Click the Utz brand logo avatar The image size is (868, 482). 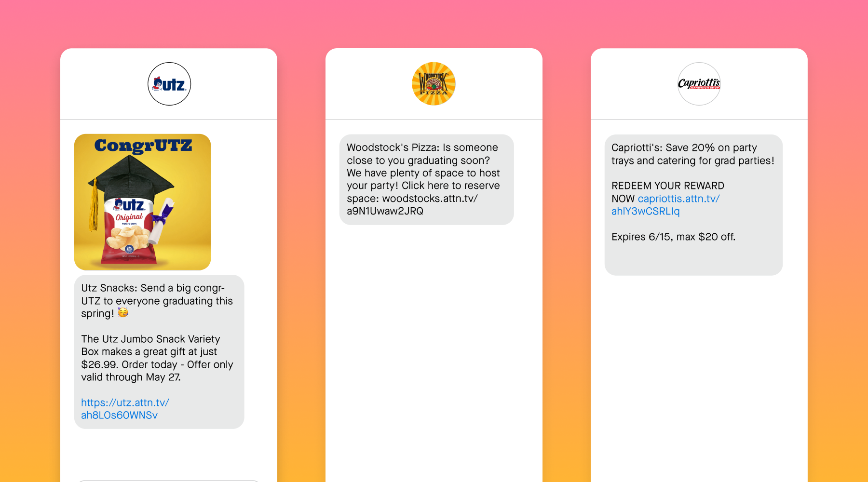169,84
